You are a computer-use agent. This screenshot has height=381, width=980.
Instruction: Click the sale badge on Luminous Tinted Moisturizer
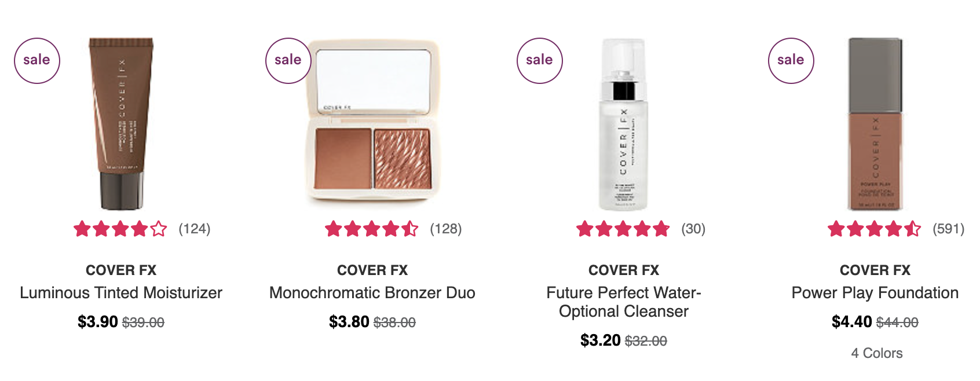37,61
